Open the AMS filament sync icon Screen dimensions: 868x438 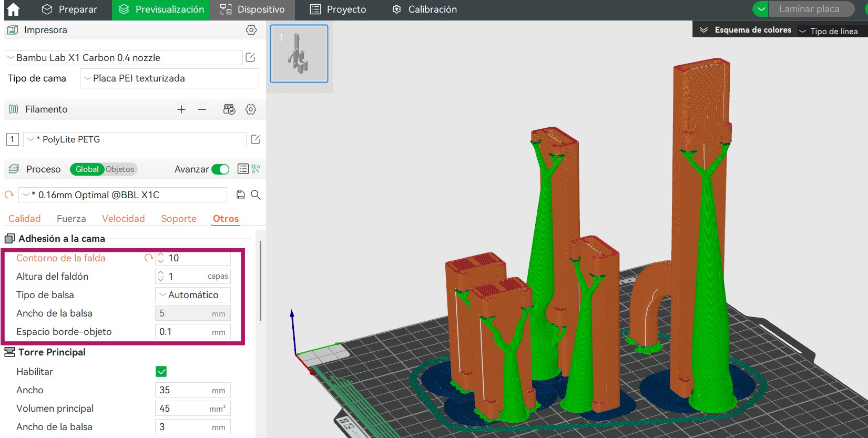(x=229, y=109)
